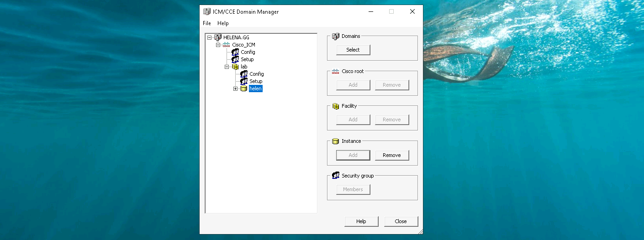Screen dimensions: 644x240
Task: Click Remove in the Instance group
Action: point(391,155)
